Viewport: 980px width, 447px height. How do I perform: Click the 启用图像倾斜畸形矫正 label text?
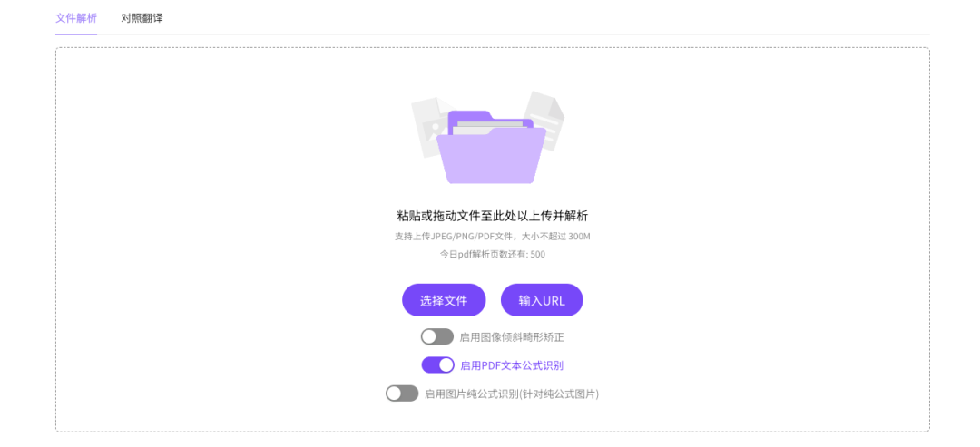512,337
